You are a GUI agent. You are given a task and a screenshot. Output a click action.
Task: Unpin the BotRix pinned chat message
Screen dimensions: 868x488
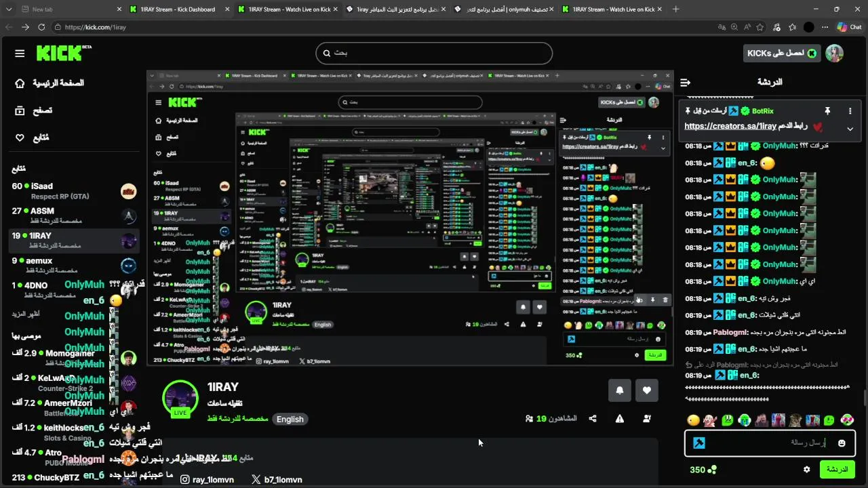[x=827, y=110]
